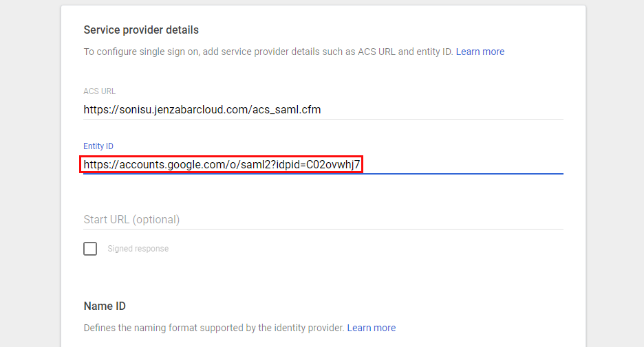Click the Name ID naming format description
Screen dimensions: 644x347
click(214, 328)
